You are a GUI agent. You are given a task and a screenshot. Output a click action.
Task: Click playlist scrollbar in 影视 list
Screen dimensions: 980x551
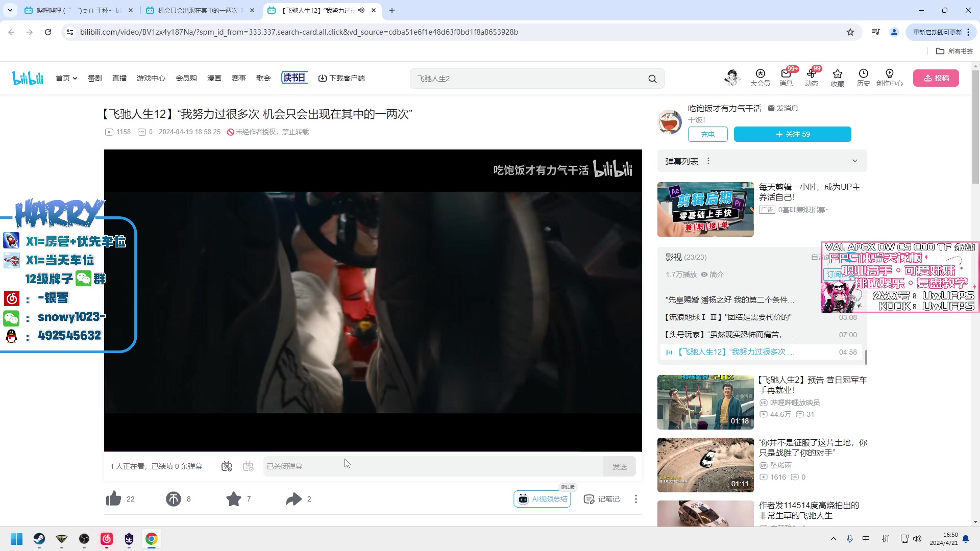(866, 357)
